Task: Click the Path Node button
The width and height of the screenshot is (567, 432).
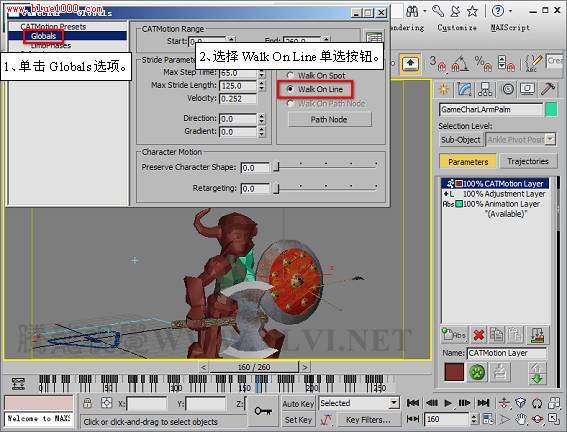Action: (329, 119)
